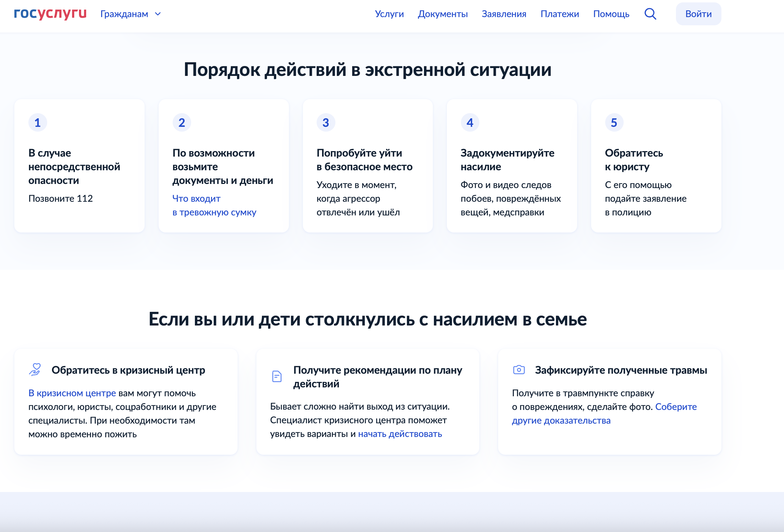The width and height of the screenshot is (784, 532).
Task: Click the document recommendations icon
Action: 277,376
